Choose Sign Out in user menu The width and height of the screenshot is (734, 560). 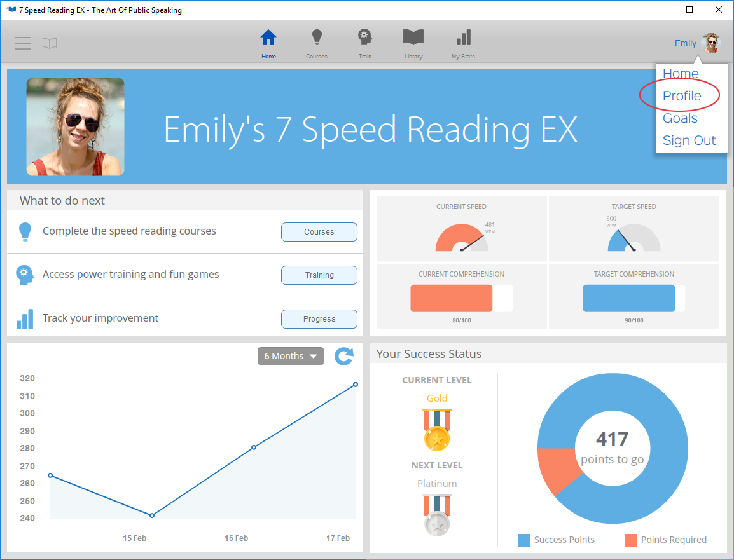[x=689, y=140]
